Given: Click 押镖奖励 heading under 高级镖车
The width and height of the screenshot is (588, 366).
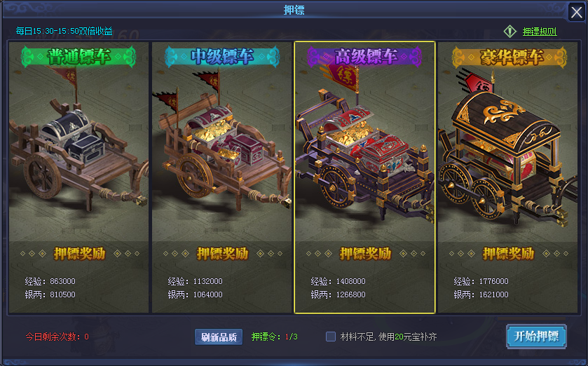Looking at the screenshot, I should (x=365, y=254).
